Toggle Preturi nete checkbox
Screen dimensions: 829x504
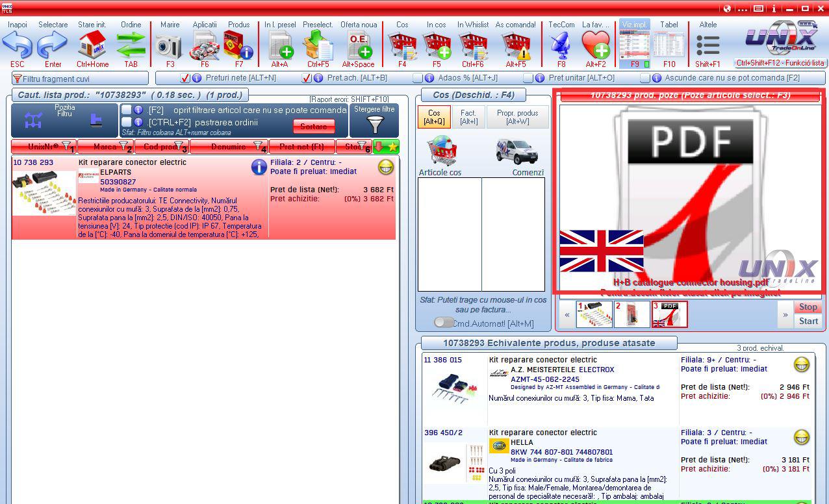coord(185,78)
